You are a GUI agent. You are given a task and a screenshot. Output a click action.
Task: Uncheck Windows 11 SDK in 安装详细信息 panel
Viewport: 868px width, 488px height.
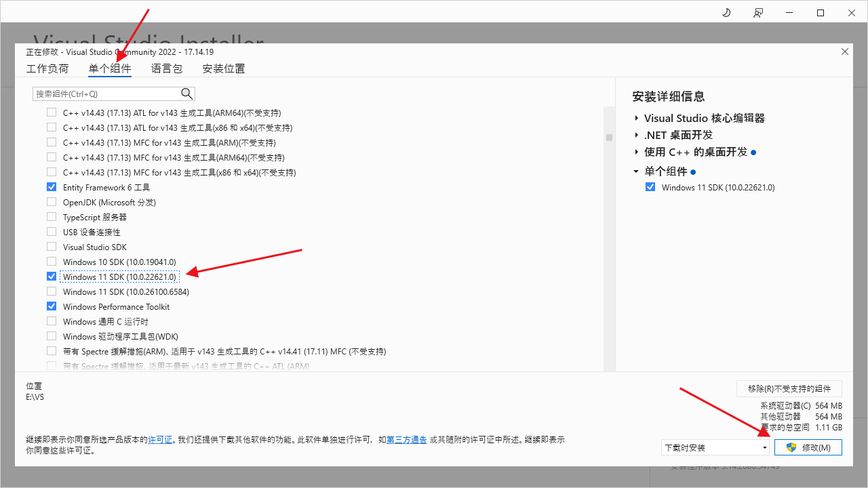(650, 187)
